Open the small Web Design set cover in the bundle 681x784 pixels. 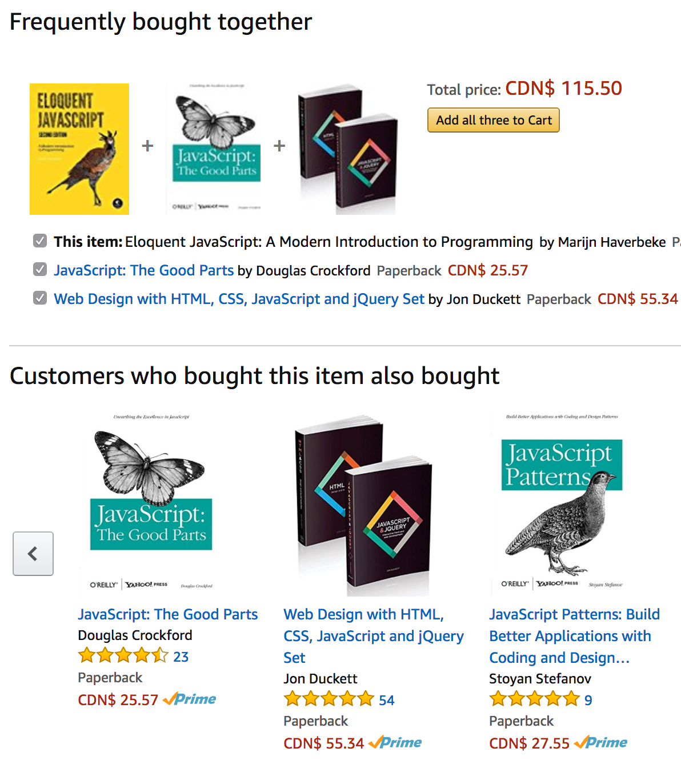[347, 149]
